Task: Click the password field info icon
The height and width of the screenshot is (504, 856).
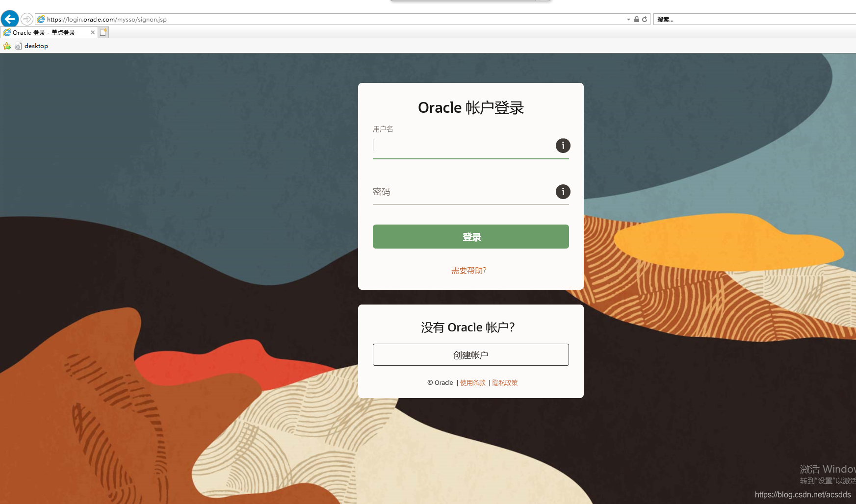Action: (x=563, y=192)
